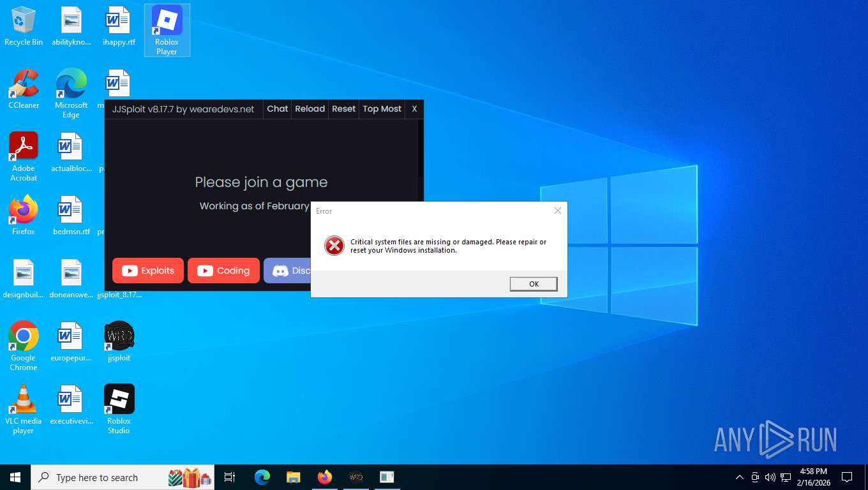
Task: Open Microsoft Edge desktop shortcut
Action: click(71, 94)
